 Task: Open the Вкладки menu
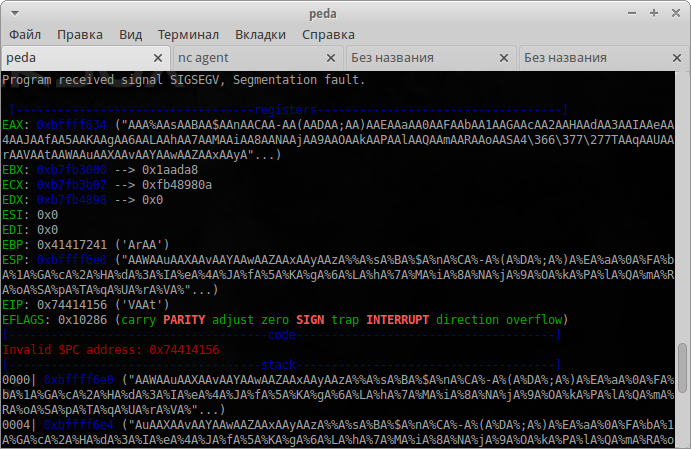[260, 34]
